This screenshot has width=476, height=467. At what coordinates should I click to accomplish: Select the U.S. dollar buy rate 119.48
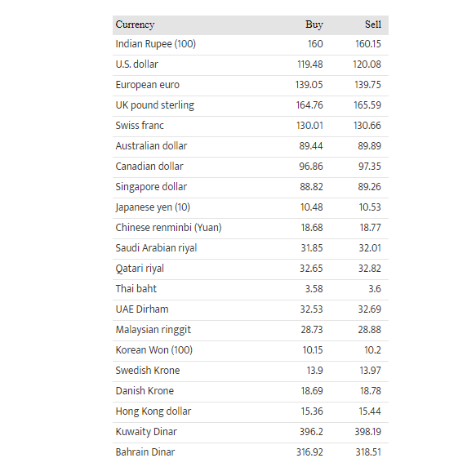coord(310,64)
